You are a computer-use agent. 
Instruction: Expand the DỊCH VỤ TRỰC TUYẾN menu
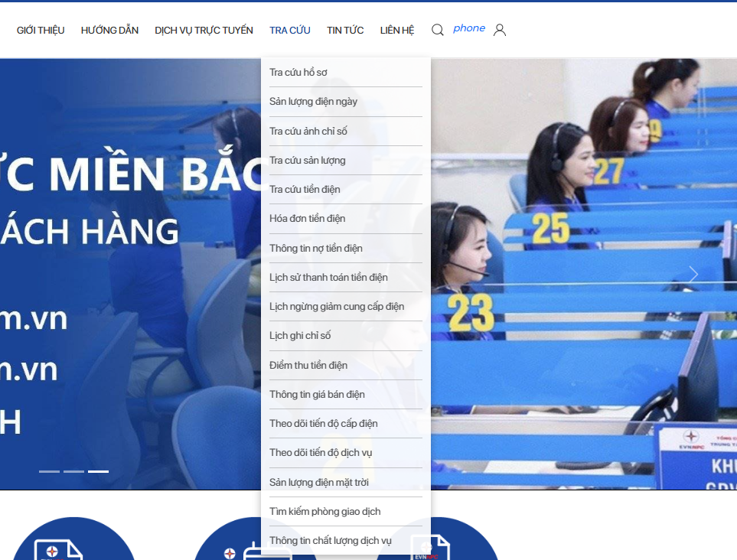tap(204, 31)
